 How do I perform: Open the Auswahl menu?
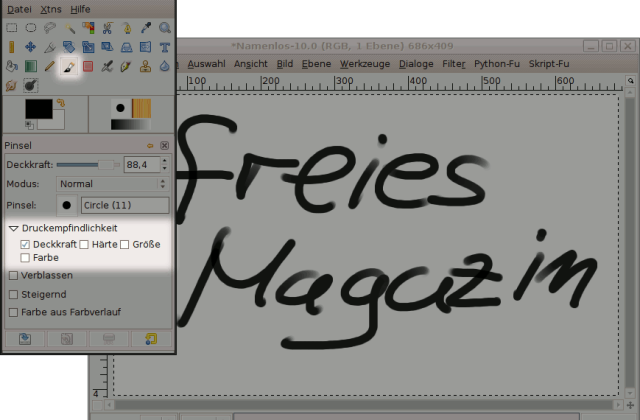(206, 64)
